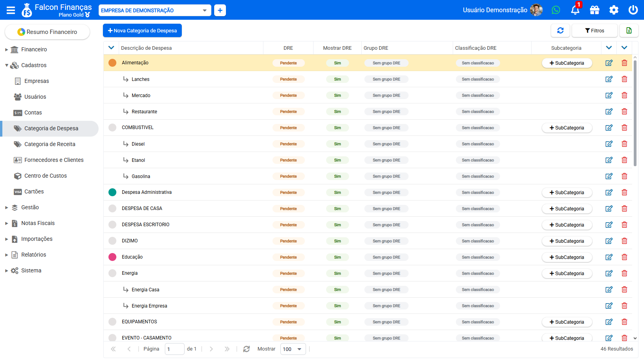The height and width of the screenshot is (362, 644).
Task: Export the table to Excel
Action: click(x=629, y=30)
